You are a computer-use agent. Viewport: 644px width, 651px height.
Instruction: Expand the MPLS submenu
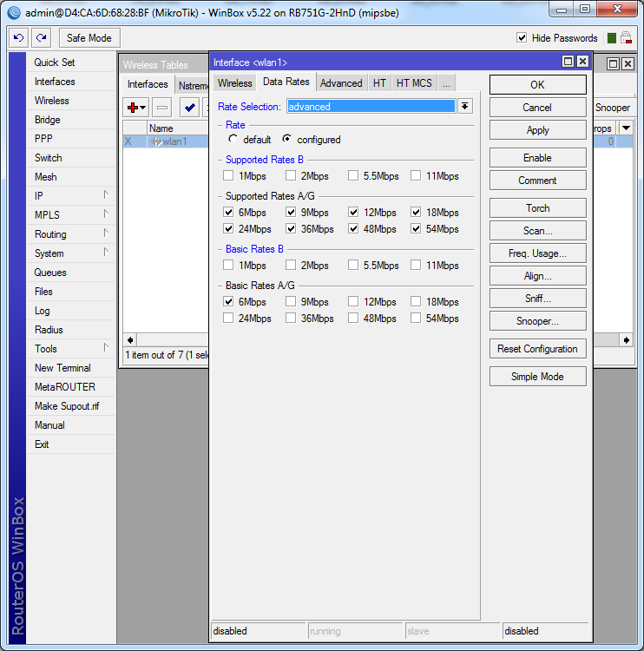[x=106, y=214]
